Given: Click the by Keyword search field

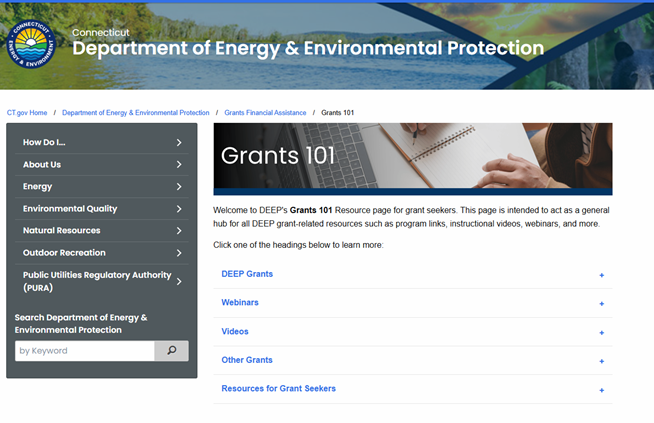Looking at the screenshot, I should [x=85, y=351].
